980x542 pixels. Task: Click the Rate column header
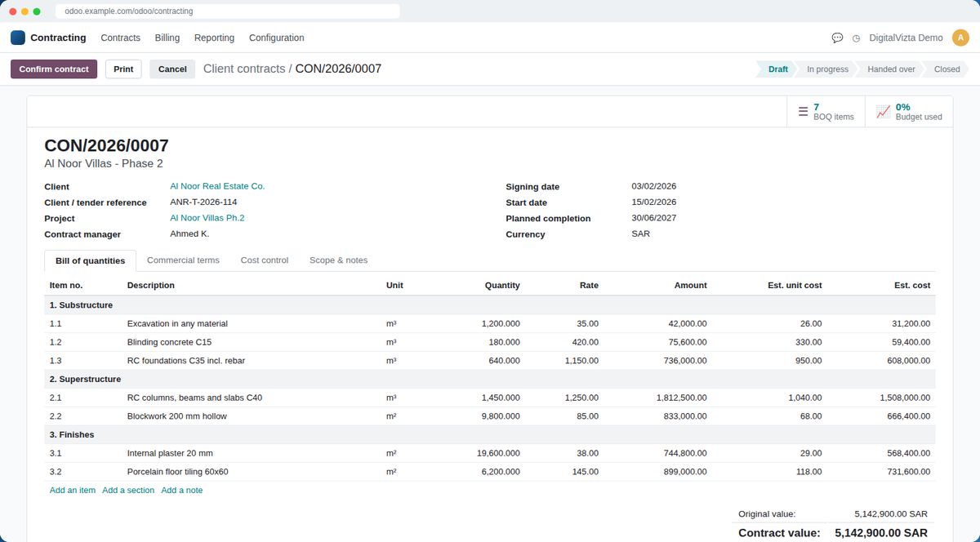pyautogui.click(x=589, y=286)
